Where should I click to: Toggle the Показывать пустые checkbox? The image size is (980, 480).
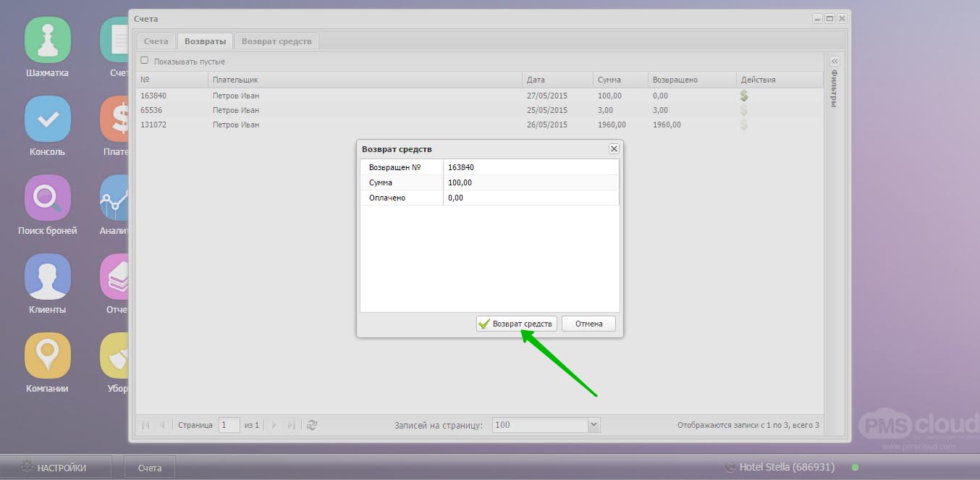pyautogui.click(x=145, y=61)
